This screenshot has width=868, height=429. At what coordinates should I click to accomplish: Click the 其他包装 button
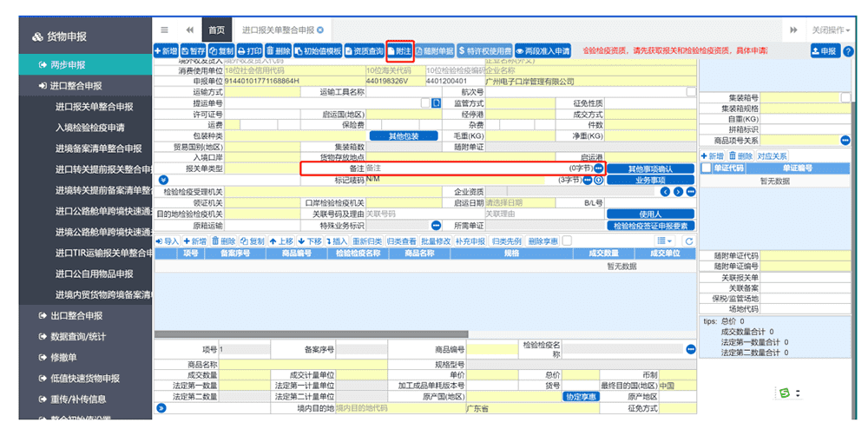point(404,136)
